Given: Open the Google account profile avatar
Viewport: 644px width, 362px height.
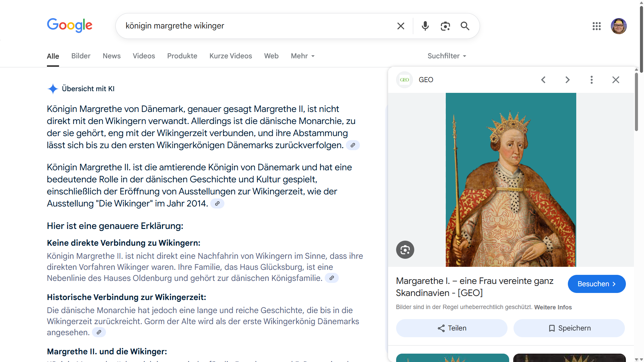Looking at the screenshot, I should coord(619,26).
